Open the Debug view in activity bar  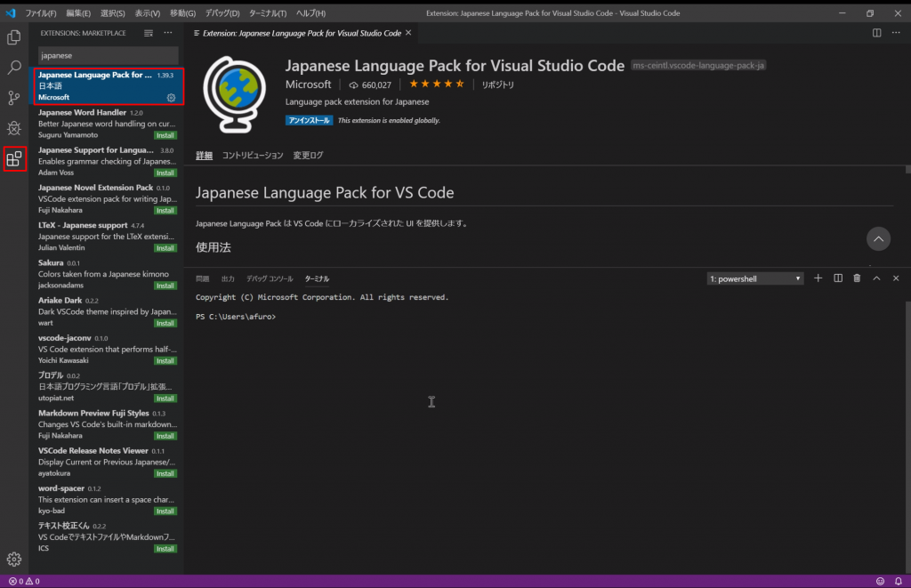14,128
